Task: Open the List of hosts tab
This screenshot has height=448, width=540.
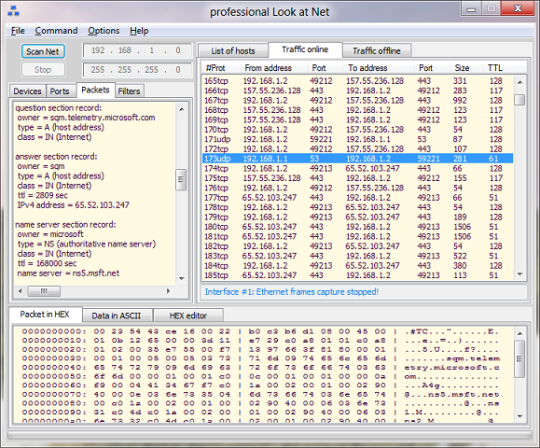Action: (233, 51)
